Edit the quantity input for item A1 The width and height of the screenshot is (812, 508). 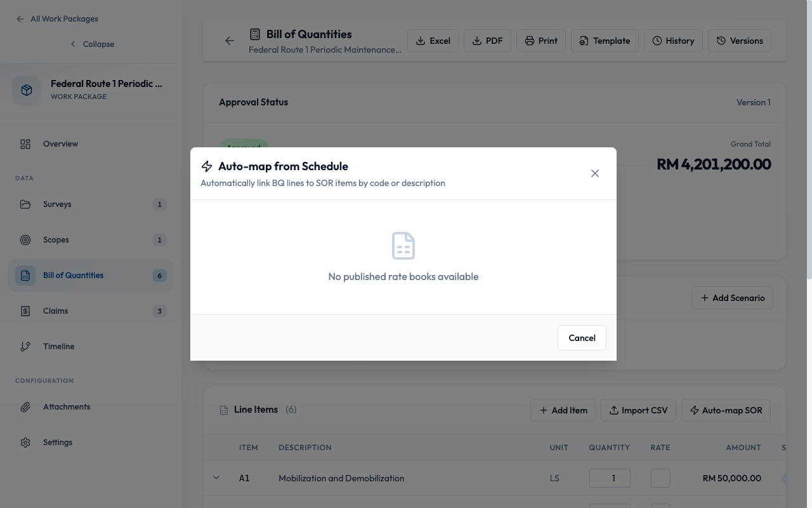pyautogui.click(x=610, y=478)
